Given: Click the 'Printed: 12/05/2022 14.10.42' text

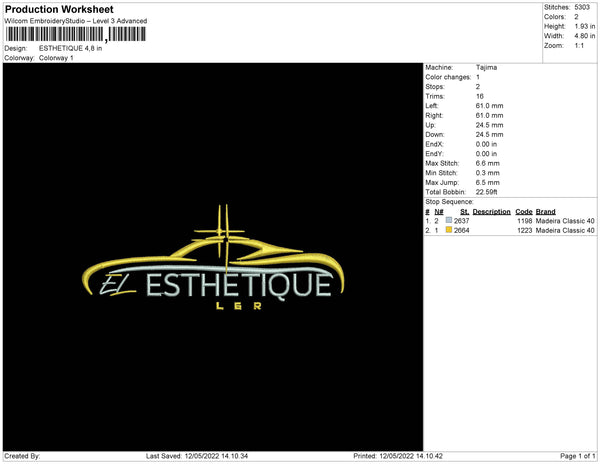Looking at the screenshot, I should [x=398, y=456].
